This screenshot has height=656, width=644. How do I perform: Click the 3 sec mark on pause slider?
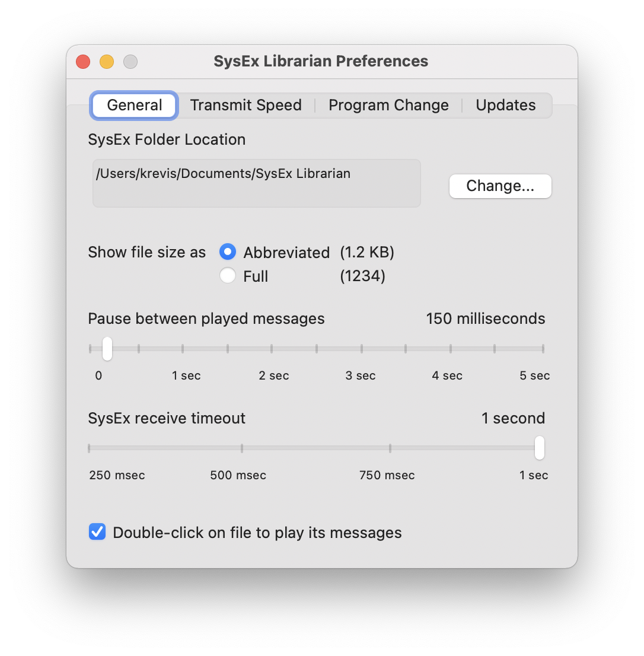point(360,349)
